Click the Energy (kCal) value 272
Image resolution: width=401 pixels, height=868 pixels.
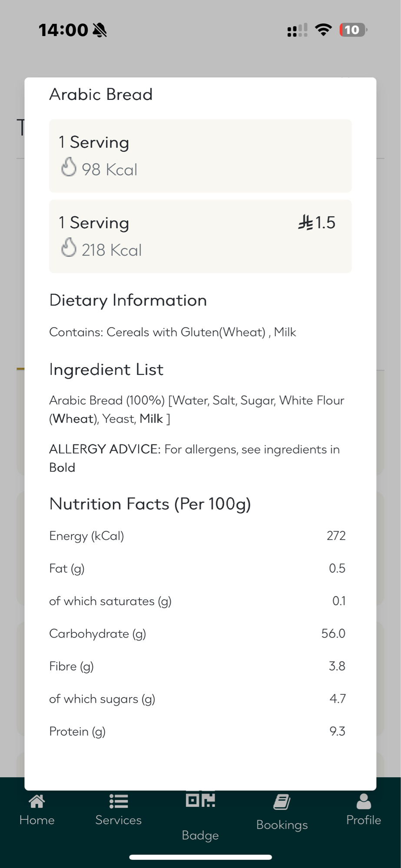click(336, 536)
